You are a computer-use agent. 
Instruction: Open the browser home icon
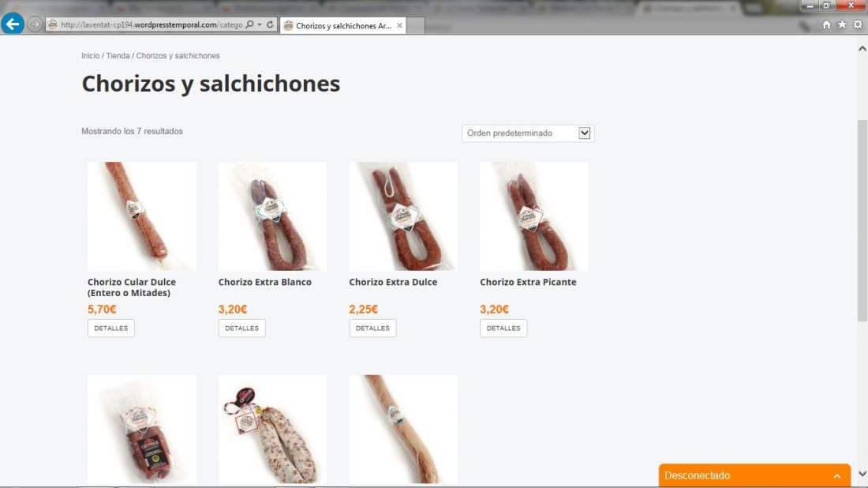coord(826,24)
